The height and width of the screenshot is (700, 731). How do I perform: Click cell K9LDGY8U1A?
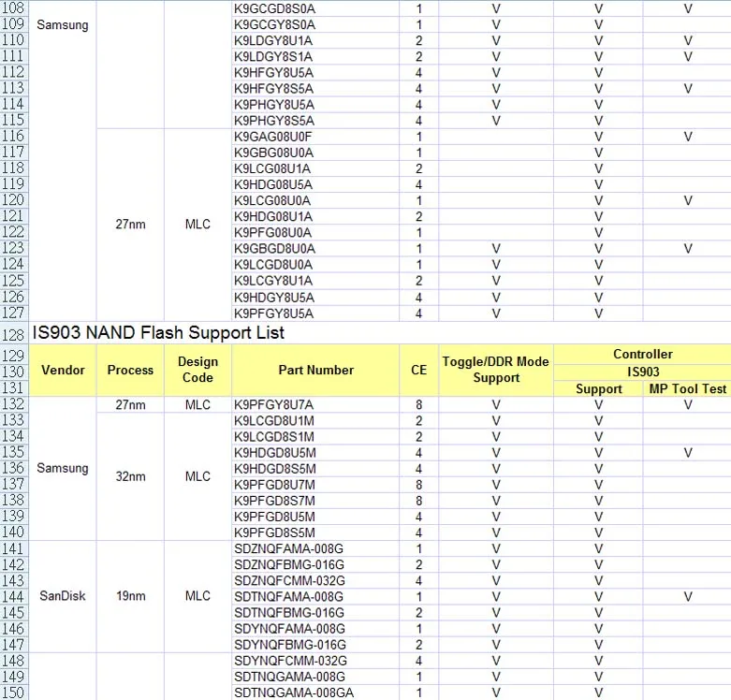pos(315,40)
